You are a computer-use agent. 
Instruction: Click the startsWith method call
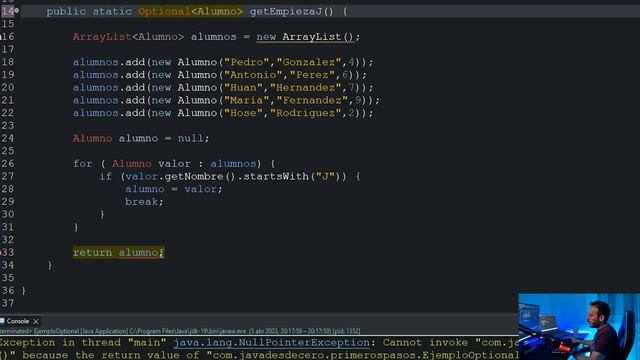[276, 176]
